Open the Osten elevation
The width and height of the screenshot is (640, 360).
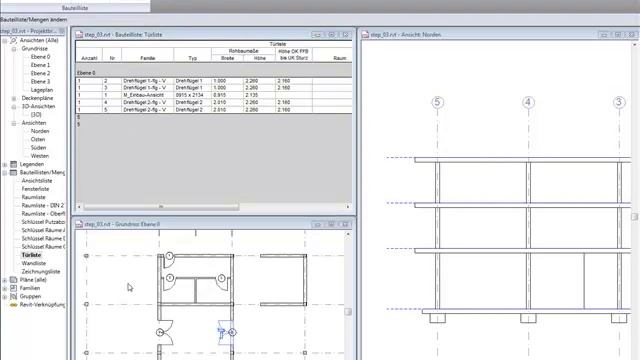[38, 140]
